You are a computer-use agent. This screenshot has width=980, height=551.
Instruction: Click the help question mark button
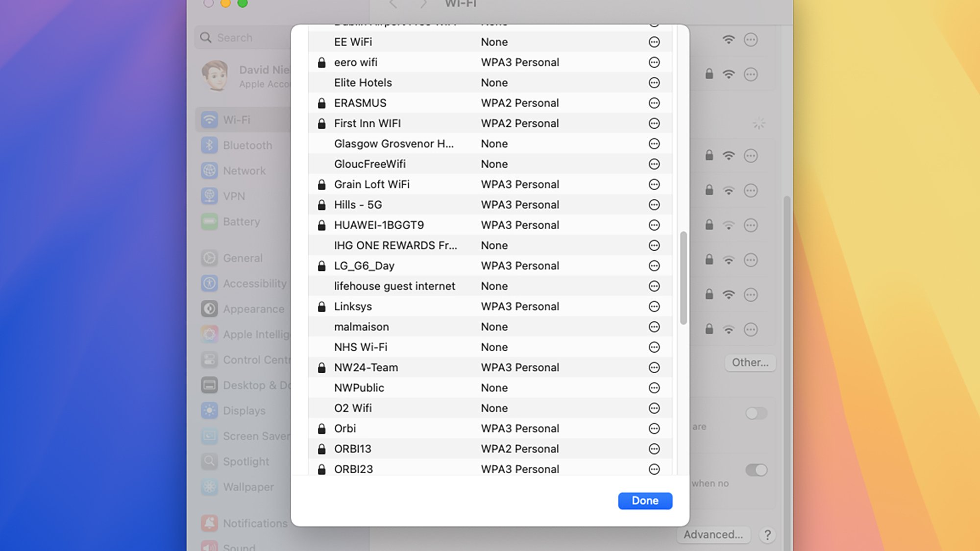point(767,535)
